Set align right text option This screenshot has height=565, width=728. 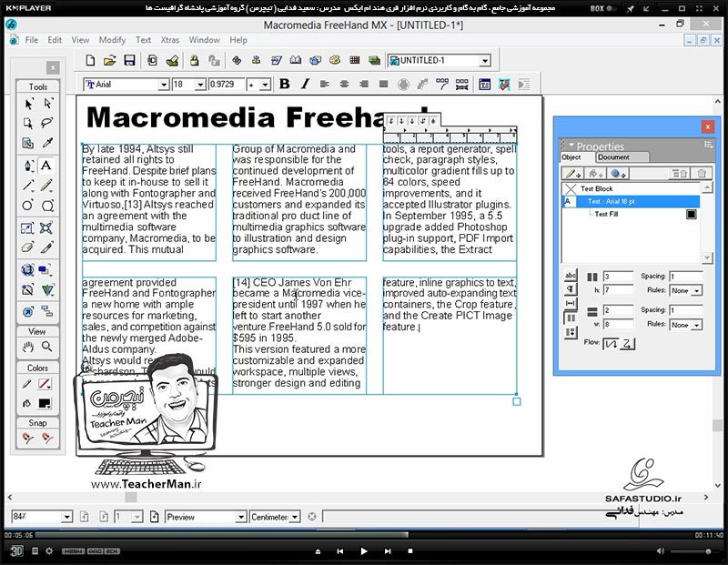(x=364, y=84)
